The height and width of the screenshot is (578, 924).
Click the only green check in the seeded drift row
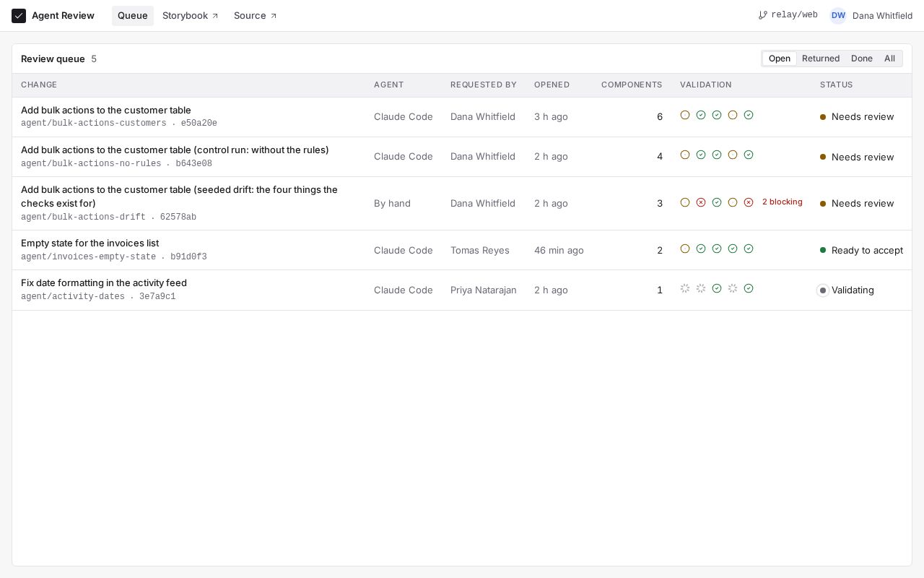click(x=717, y=202)
